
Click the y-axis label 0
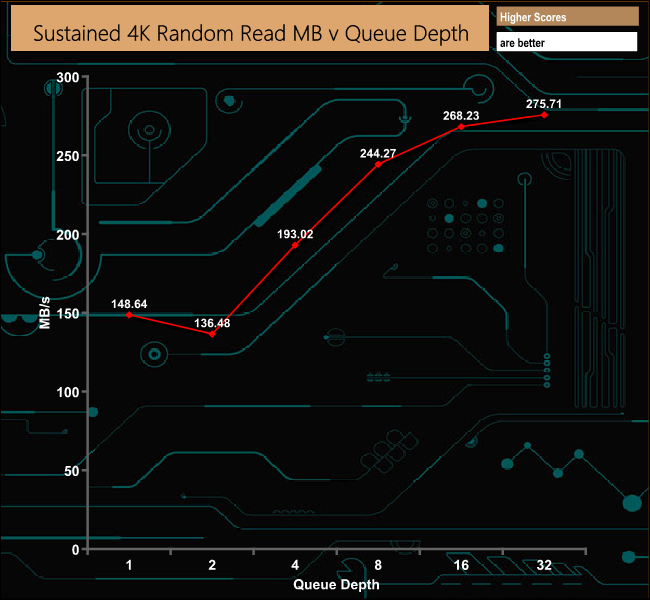[75, 549]
